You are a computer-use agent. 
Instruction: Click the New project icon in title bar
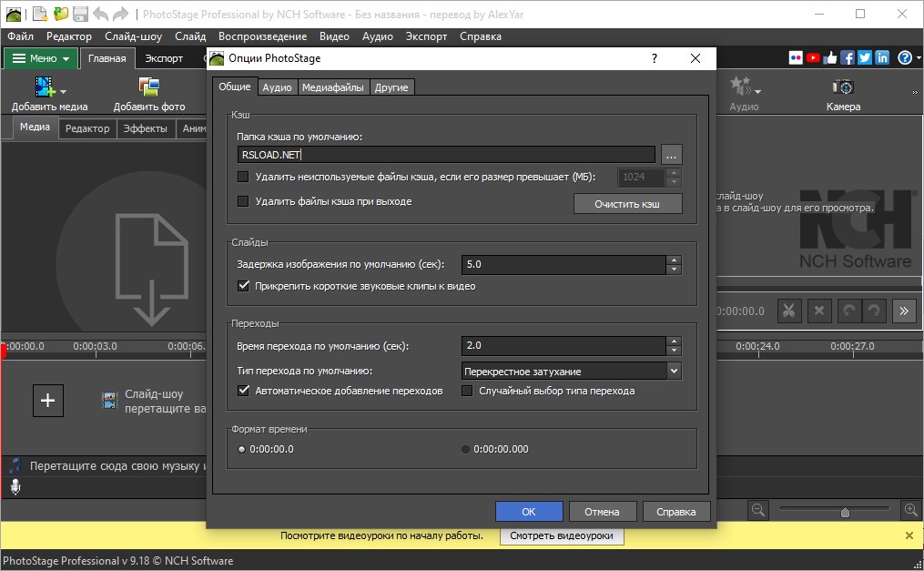[40, 14]
